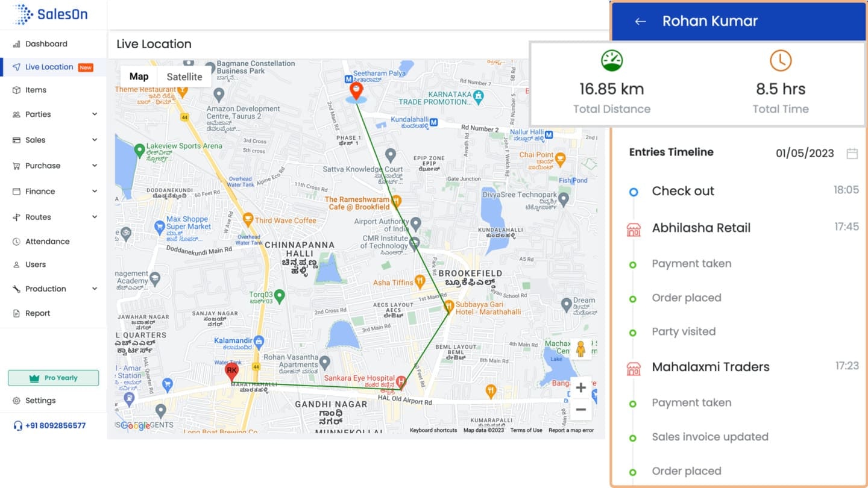868x488 pixels.
Task: Click the Abhilasha Retail store icon
Action: coord(634,229)
